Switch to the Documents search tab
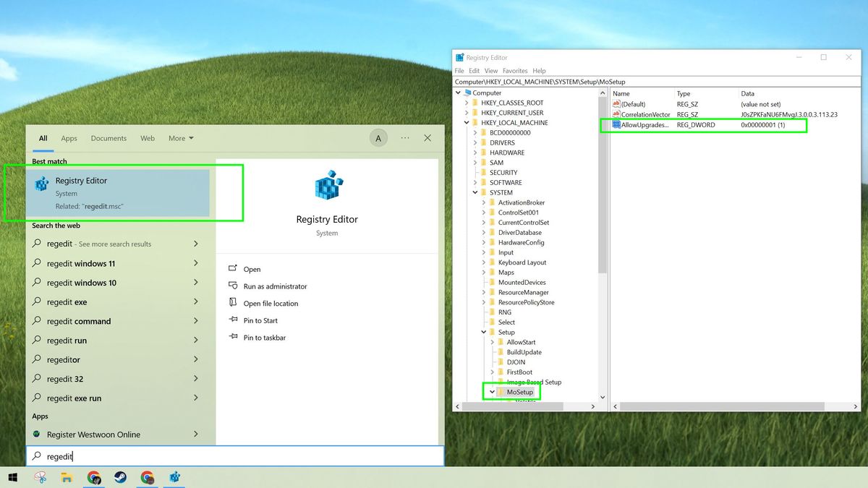 tap(109, 138)
